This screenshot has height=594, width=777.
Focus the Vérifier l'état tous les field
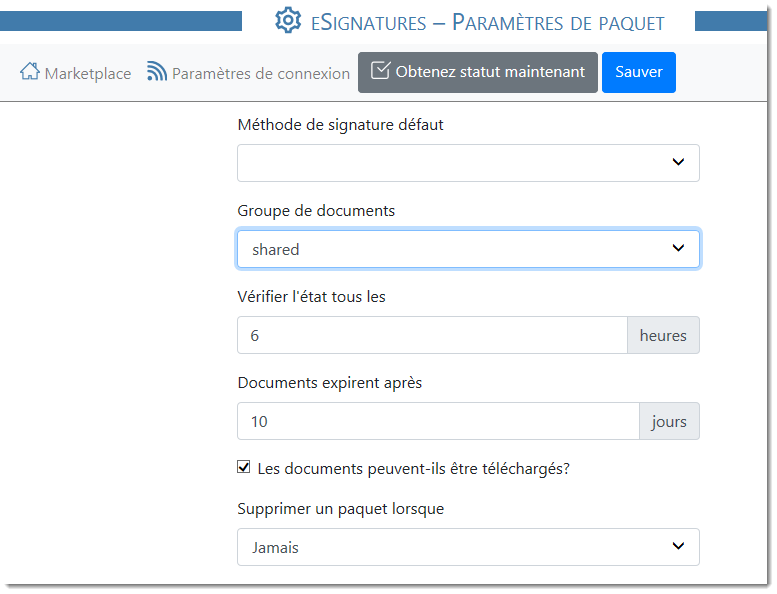point(431,335)
